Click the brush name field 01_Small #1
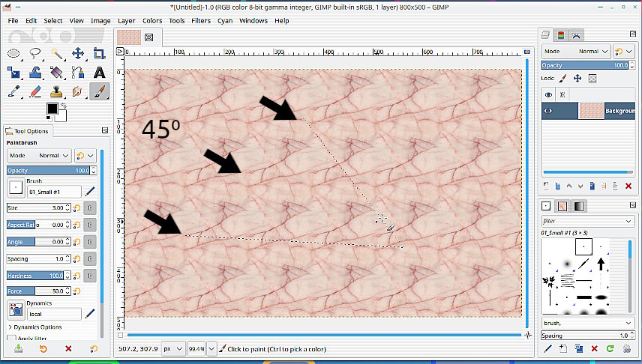 [x=54, y=192]
